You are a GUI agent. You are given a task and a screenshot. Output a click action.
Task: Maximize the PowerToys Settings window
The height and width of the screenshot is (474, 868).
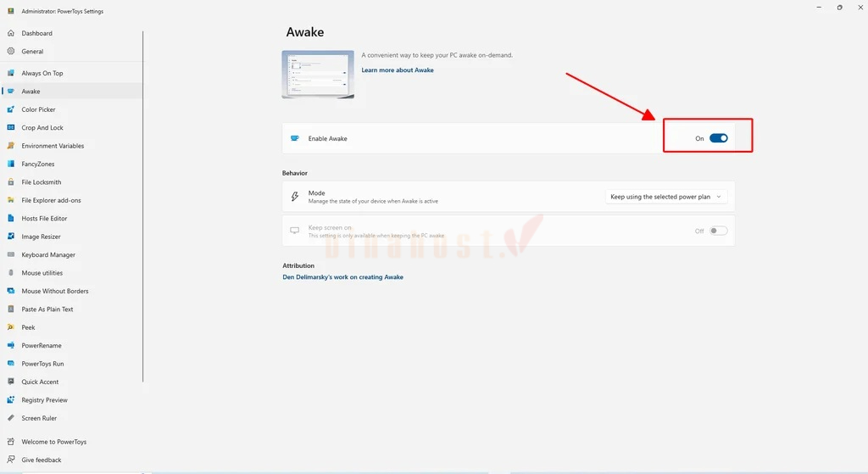point(840,8)
